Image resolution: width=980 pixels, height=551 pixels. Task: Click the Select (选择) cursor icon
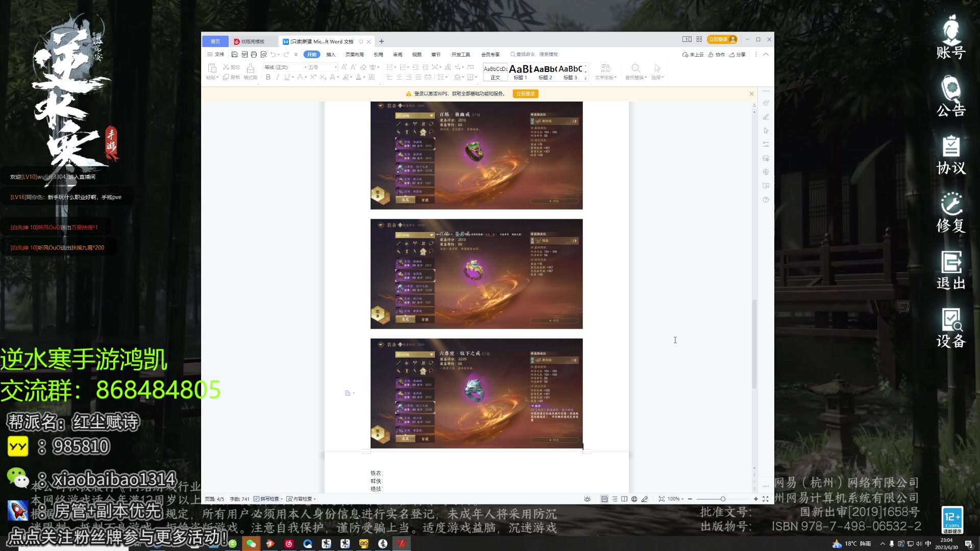[657, 68]
